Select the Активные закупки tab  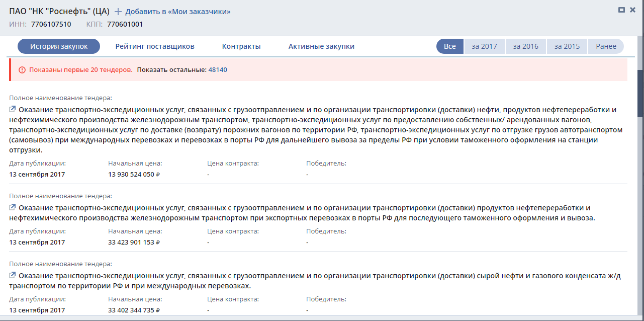click(x=321, y=46)
